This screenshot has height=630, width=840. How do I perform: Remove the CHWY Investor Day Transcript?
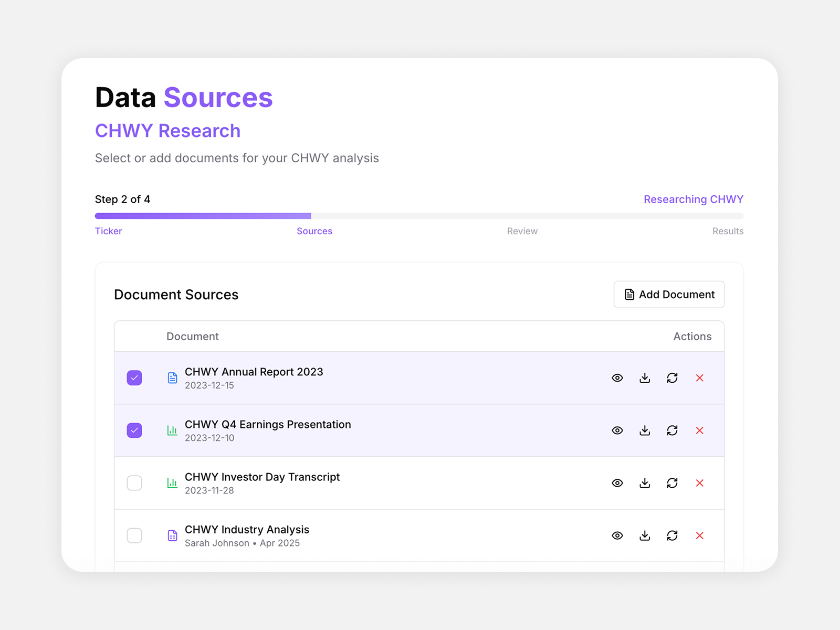(699, 483)
